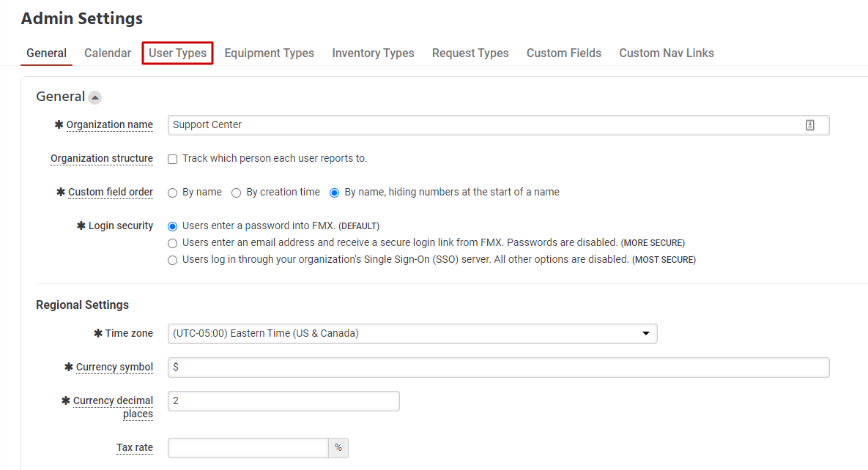Collapse the General section arrow icon
868x470 pixels.
(95, 97)
